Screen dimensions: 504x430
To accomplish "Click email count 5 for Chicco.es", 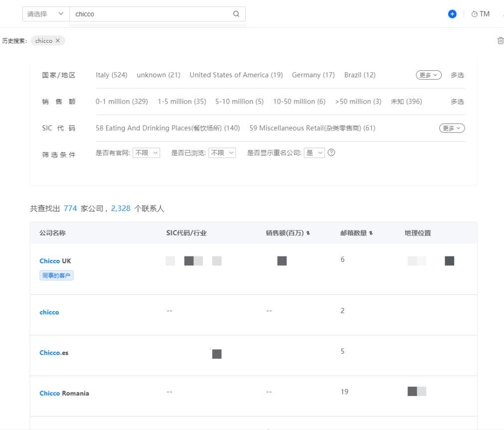I will tap(342, 351).
